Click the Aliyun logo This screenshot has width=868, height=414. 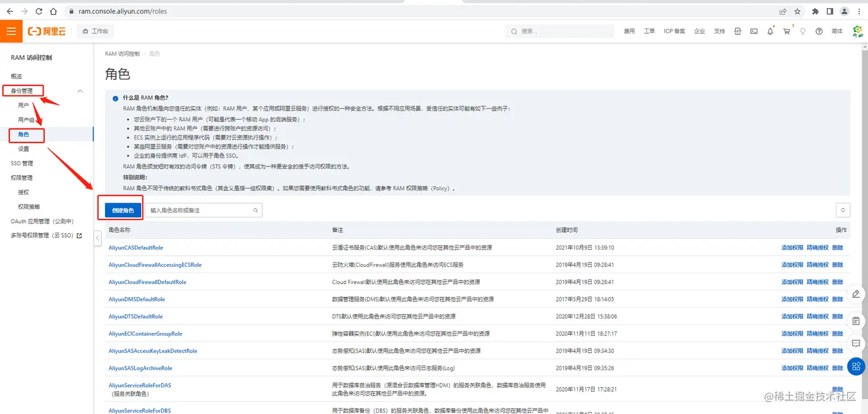pos(47,31)
